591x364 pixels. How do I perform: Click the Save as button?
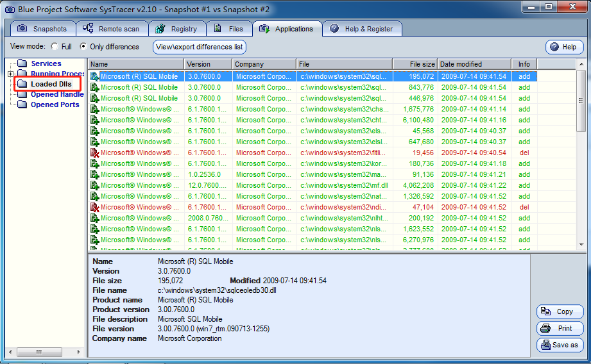coord(560,344)
